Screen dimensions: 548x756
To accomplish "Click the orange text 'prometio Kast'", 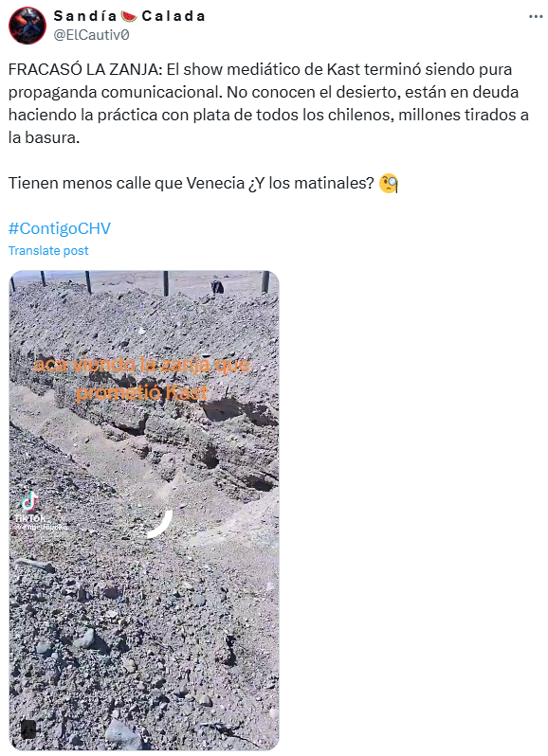I will click(142, 392).
